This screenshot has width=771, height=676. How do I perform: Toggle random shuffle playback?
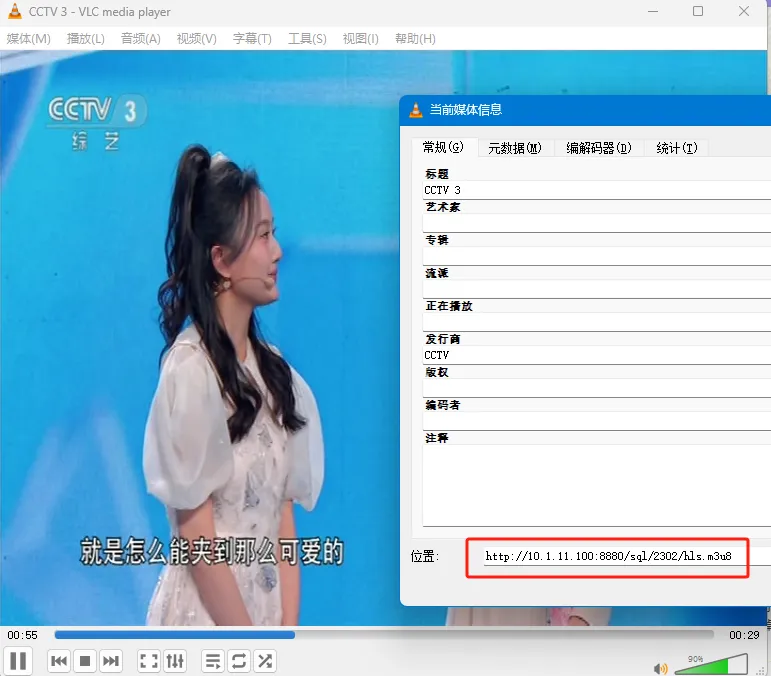[265, 661]
